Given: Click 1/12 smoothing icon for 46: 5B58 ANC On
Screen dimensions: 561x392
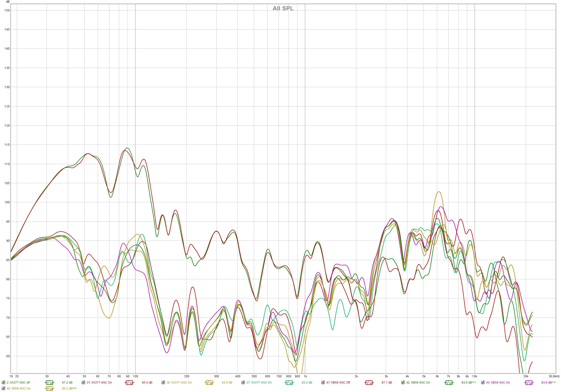Looking at the screenshot, I should coord(49,388).
